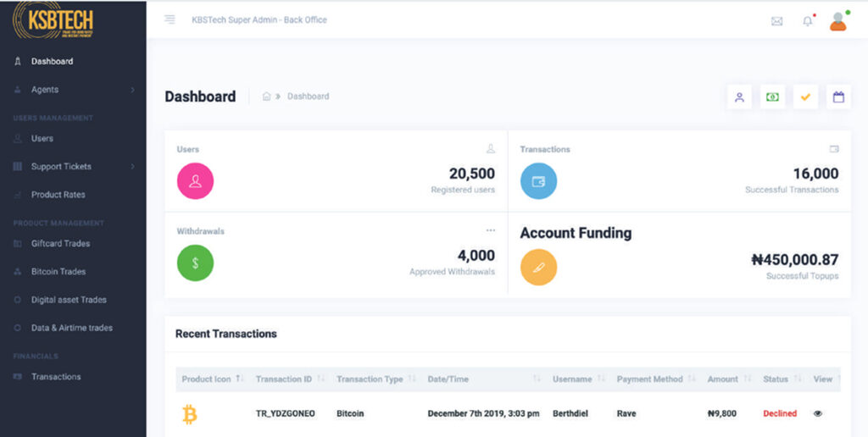The height and width of the screenshot is (437, 868).
Task: Click the KSBTECH logo
Action: click(53, 20)
